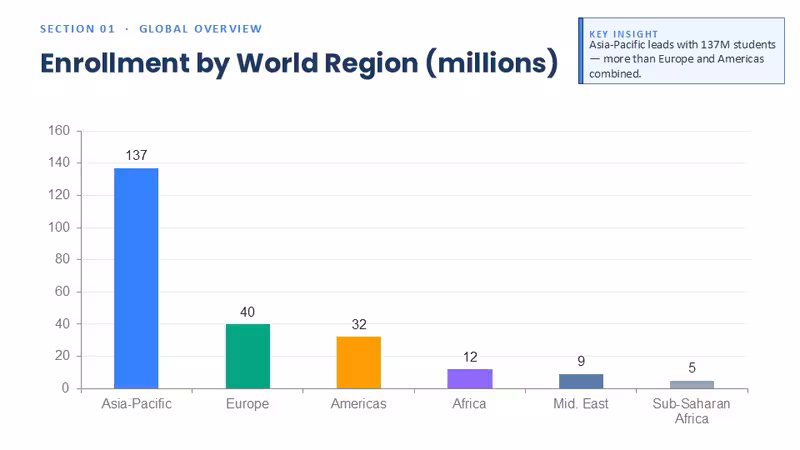Click the 160 value on vertical axis
This screenshot has height=450, width=800.
pyautogui.click(x=59, y=131)
